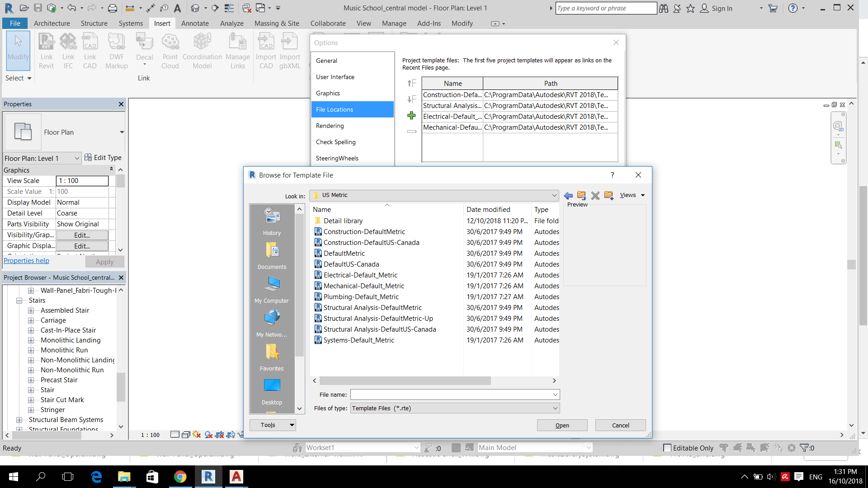Click the green plus add template icon

coord(411,116)
